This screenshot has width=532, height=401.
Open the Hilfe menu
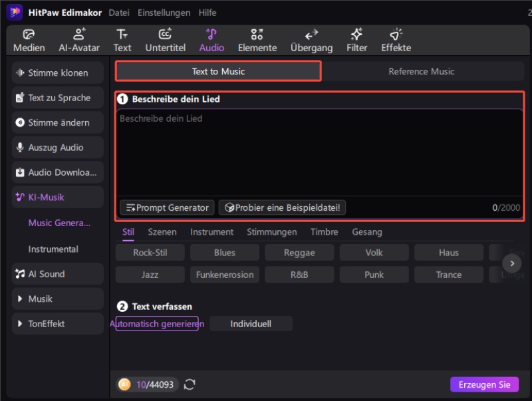pos(207,13)
